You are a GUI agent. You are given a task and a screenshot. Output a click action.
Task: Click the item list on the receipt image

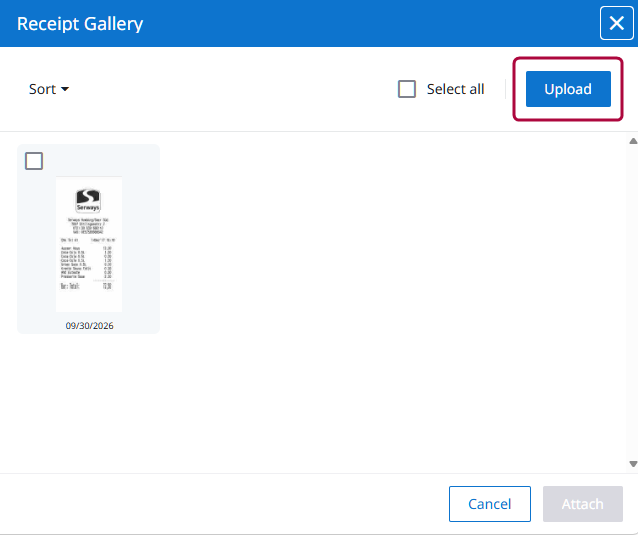(x=86, y=262)
